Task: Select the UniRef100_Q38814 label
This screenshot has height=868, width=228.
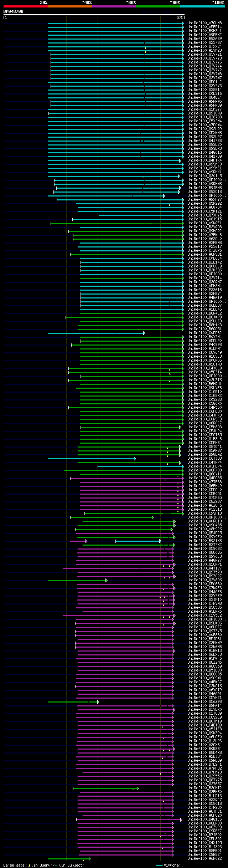Action: (204, 90)
